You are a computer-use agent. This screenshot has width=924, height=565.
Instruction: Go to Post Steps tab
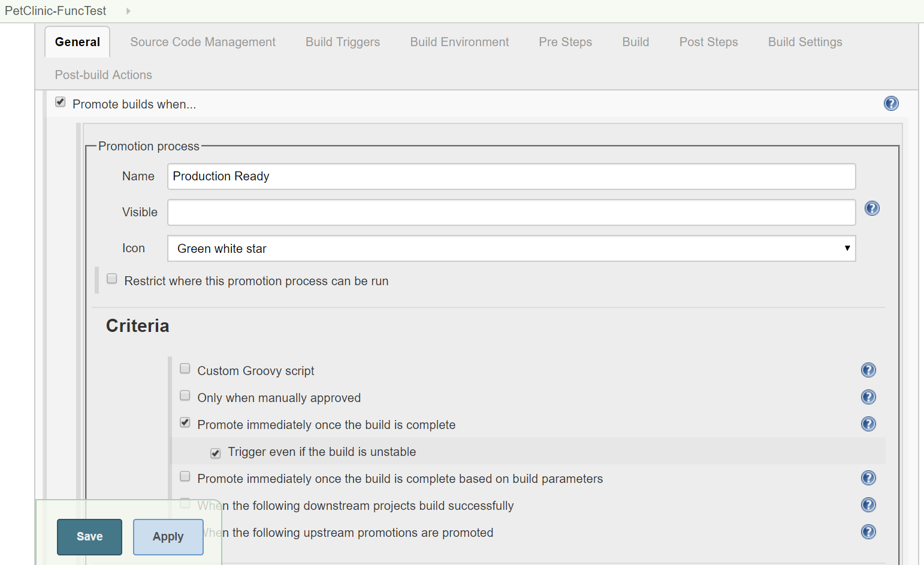click(709, 42)
